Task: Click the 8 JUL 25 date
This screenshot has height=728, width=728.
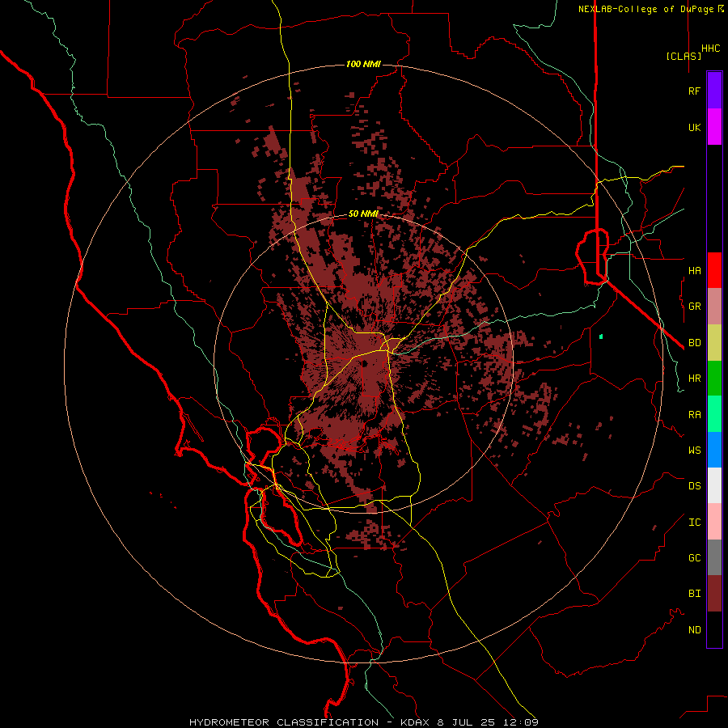Action: tap(466, 722)
